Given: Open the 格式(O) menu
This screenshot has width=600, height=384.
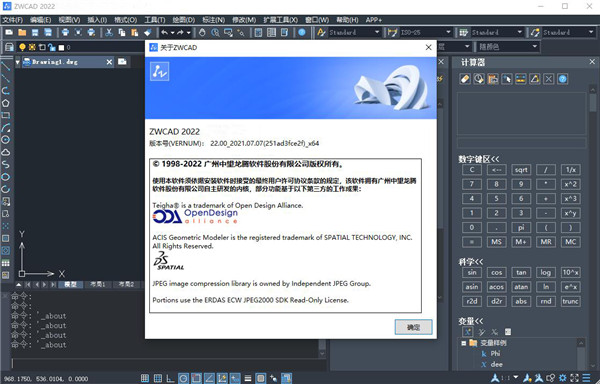Looking at the screenshot, I should (126, 20).
